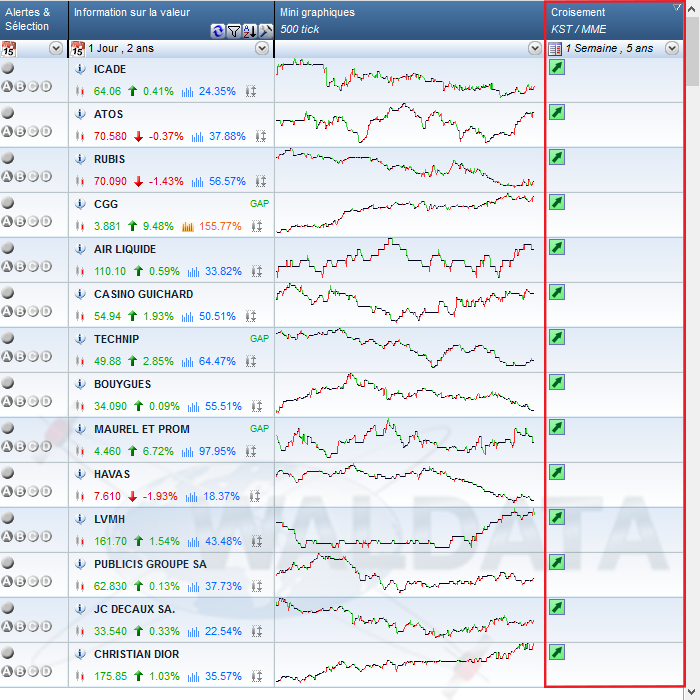Click the AIR LIQUIDE stock name
This screenshot has height=700, width=700.
(125, 249)
